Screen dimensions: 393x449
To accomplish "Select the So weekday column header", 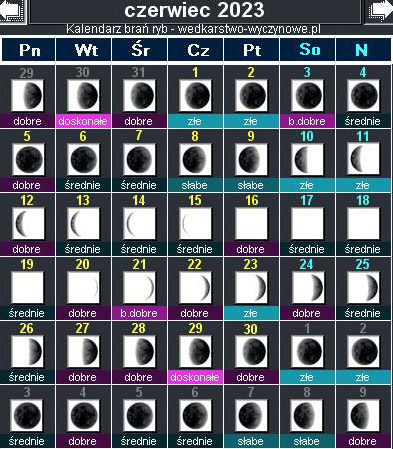I will pyautogui.click(x=308, y=50).
